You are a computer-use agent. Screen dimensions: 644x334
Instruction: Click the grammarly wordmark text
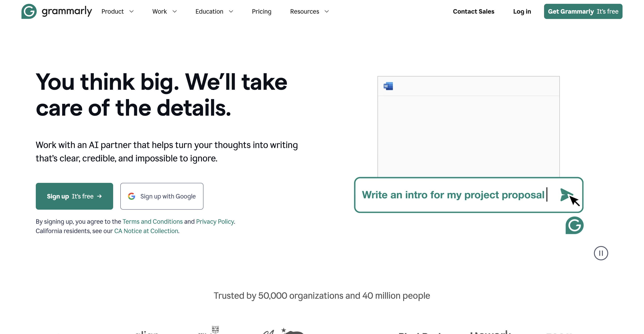click(67, 11)
